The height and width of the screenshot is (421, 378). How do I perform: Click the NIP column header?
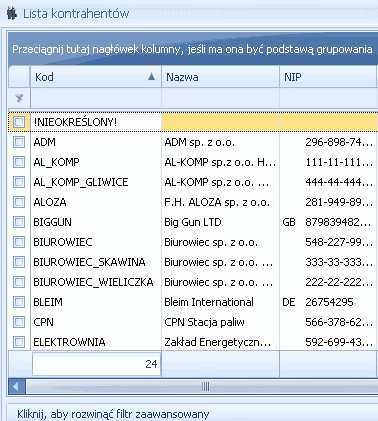pos(328,77)
